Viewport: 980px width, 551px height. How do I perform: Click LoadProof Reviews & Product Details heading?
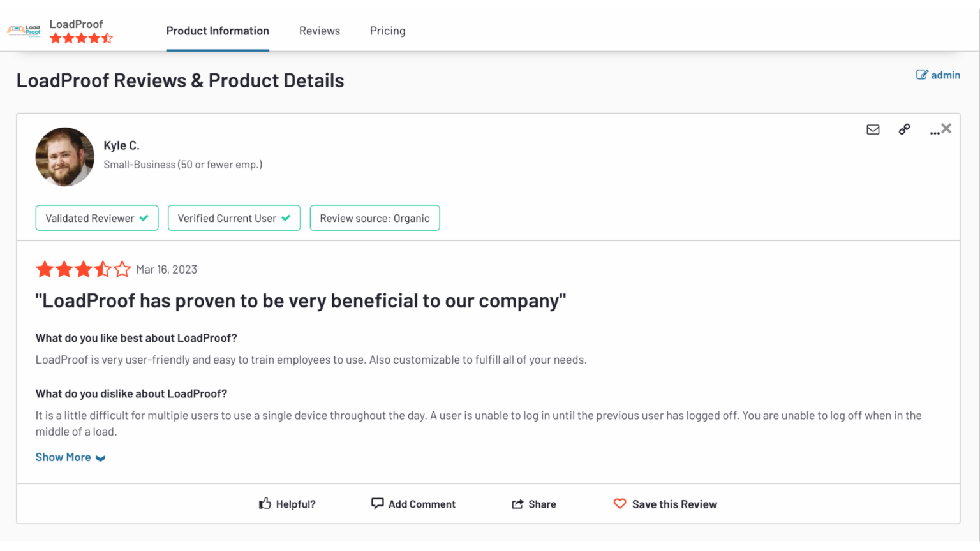coord(180,80)
